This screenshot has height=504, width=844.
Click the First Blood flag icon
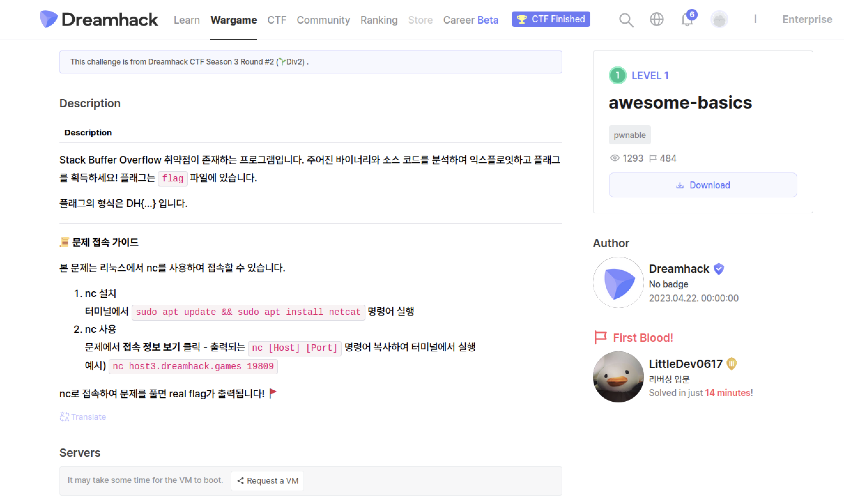(600, 337)
